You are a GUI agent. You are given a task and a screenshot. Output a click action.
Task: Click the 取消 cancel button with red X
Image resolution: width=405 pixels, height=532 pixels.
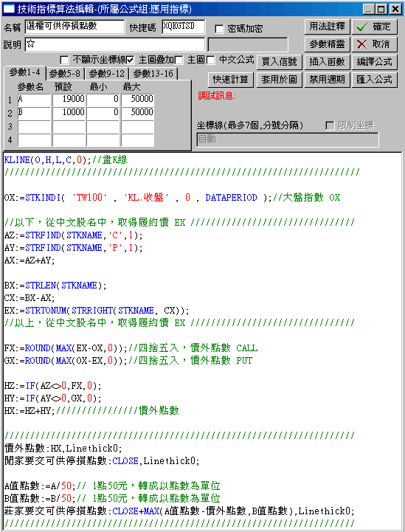[375, 44]
